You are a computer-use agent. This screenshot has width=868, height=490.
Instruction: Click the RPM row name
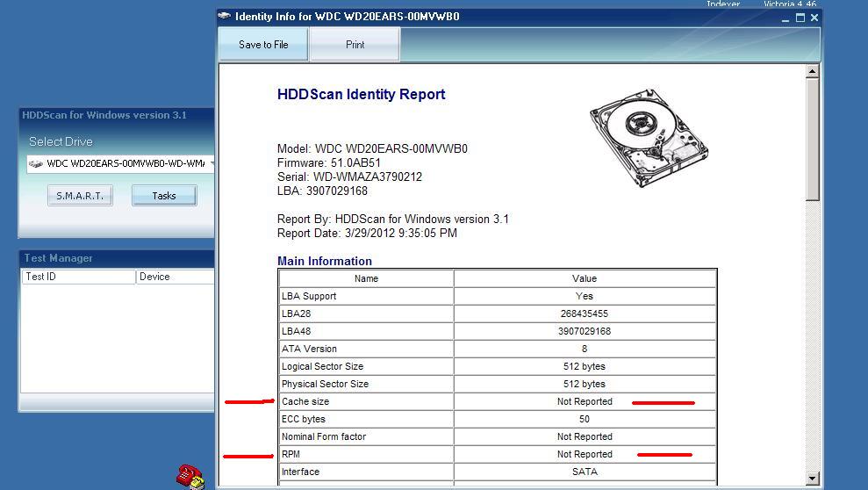(291, 454)
